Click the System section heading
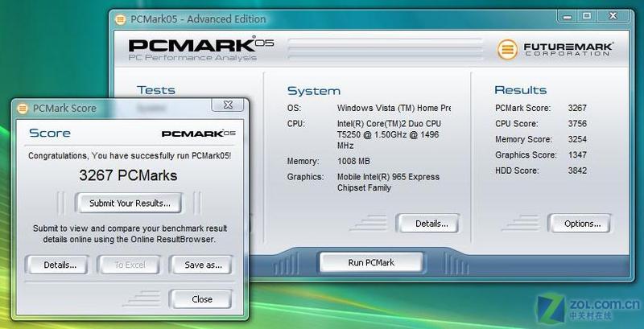The width and height of the screenshot is (644, 329). 314,91
